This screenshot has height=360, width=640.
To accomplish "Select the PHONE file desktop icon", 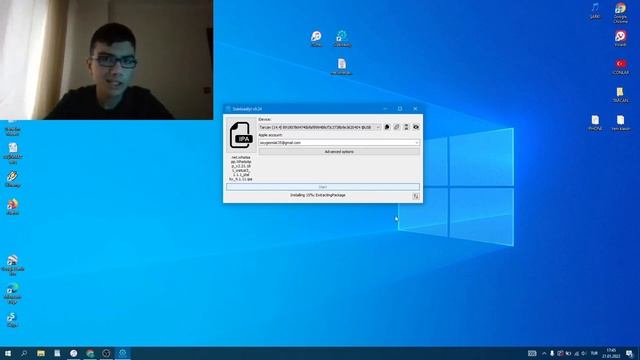I will 595,122.
